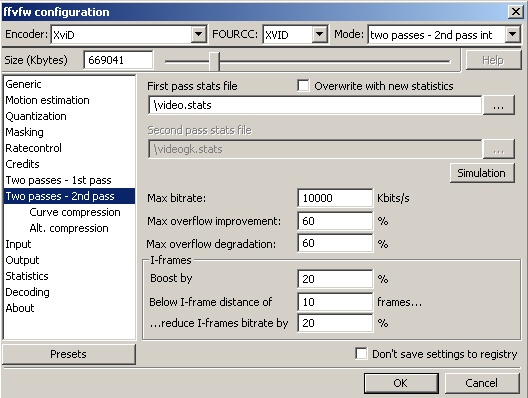Click the Max overflow improvement field
Image resolution: width=528 pixels, height=398 pixels.
(335, 221)
